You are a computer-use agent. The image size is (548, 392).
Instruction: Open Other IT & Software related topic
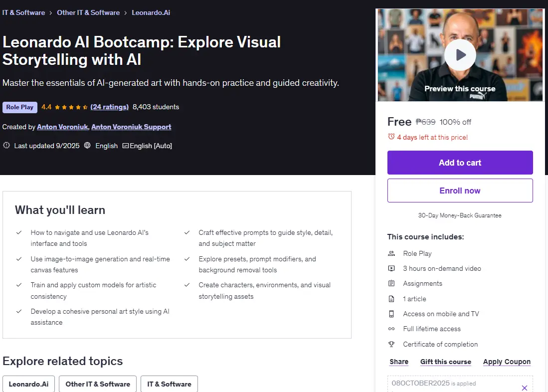pyautogui.click(x=98, y=384)
